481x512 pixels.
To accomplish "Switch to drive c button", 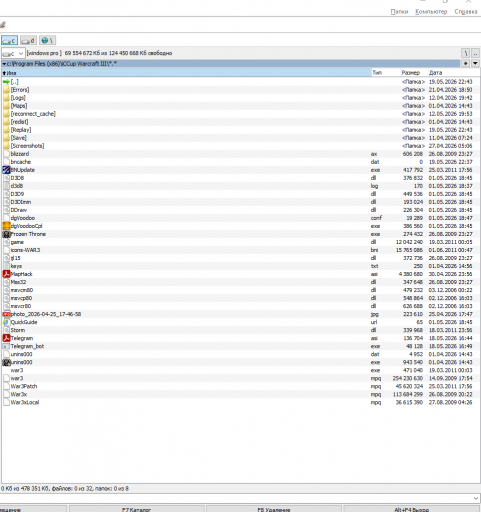I will pyautogui.click(x=9, y=41).
